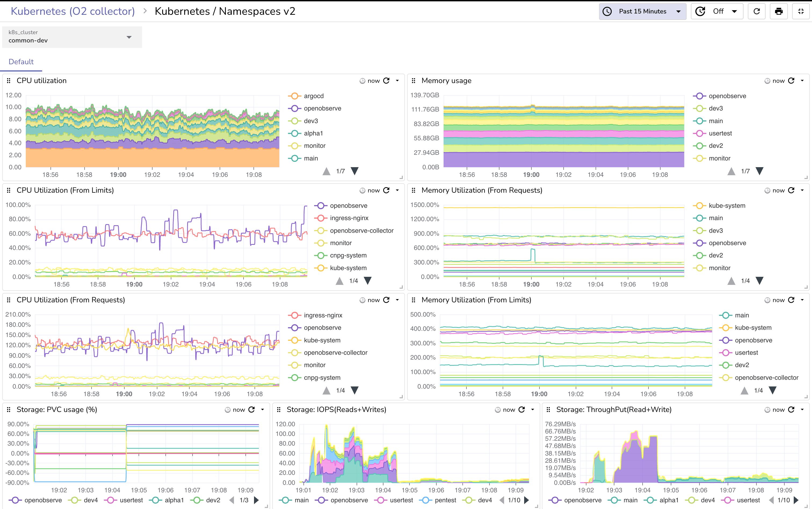
Task: Refresh the Memory Utilization (From Requests) panel
Action: click(x=791, y=190)
